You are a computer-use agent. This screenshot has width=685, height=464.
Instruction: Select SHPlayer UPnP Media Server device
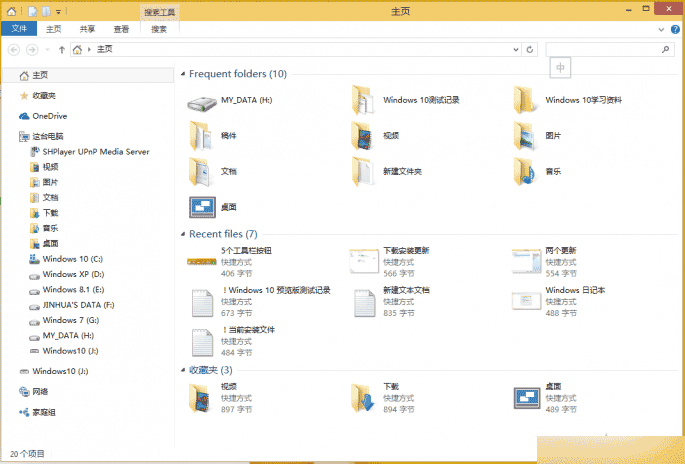point(95,151)
